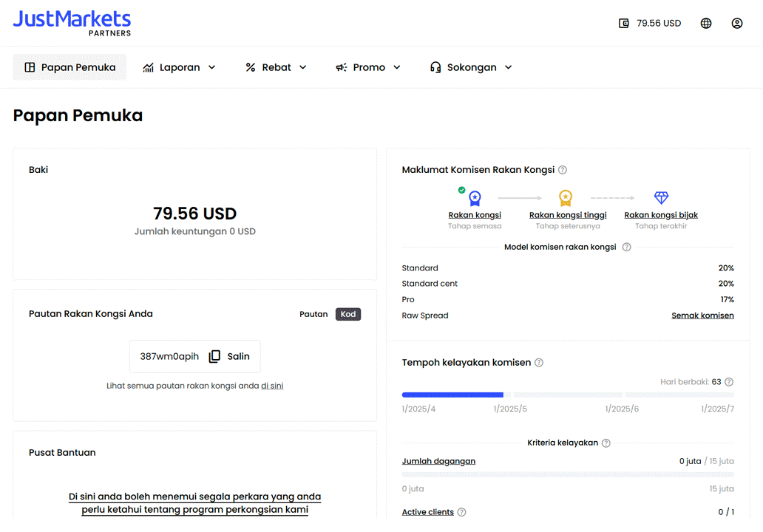Open the Promo menu

pos(368,67)
